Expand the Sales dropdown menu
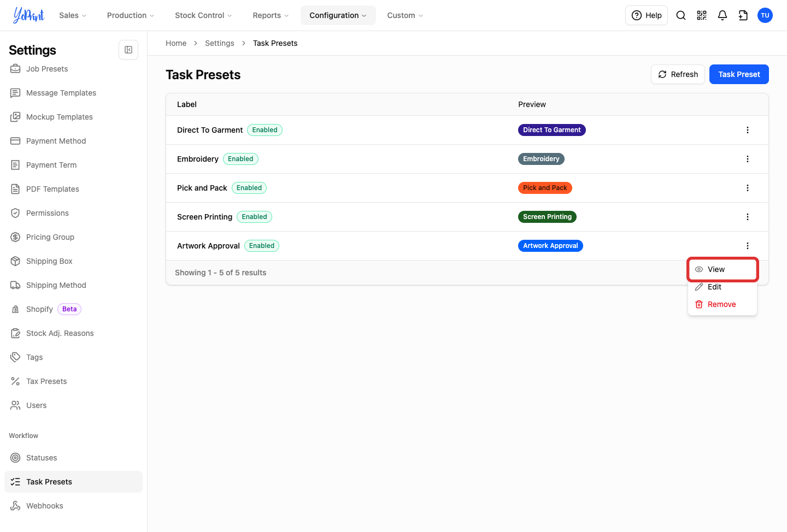 [x=73, y=15]
